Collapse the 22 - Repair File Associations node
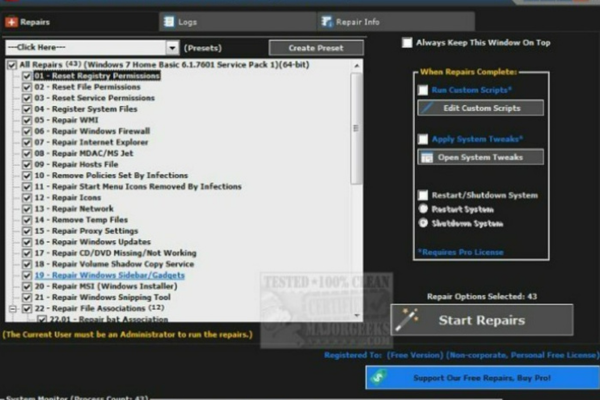Viewport: 600px width, 400px height. tap(12, 307)
